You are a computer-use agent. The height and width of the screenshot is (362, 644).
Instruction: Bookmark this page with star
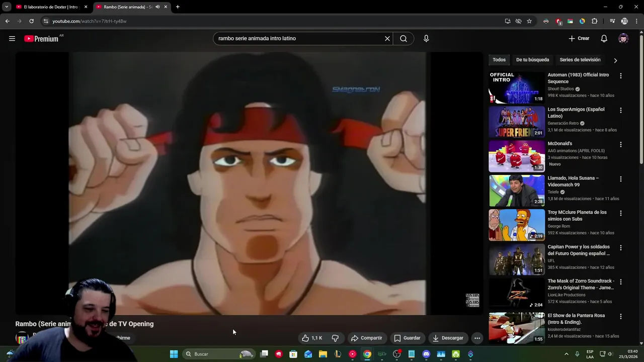[x=529, y=21]
